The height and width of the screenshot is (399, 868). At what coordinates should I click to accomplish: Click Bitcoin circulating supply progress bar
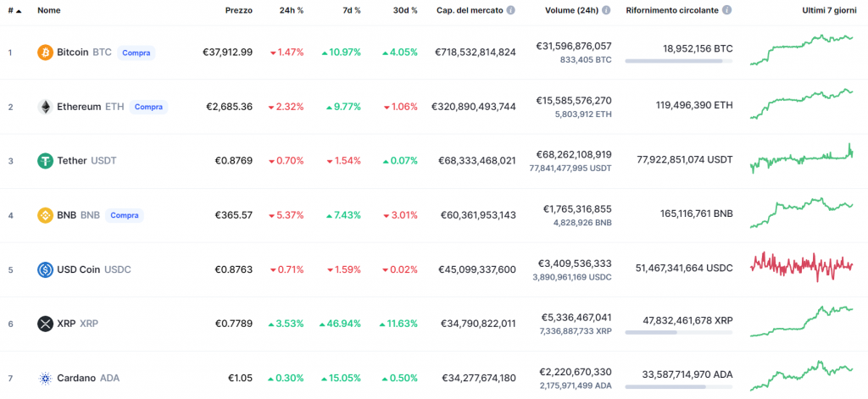pyautogui.click(x=679, y=61)
